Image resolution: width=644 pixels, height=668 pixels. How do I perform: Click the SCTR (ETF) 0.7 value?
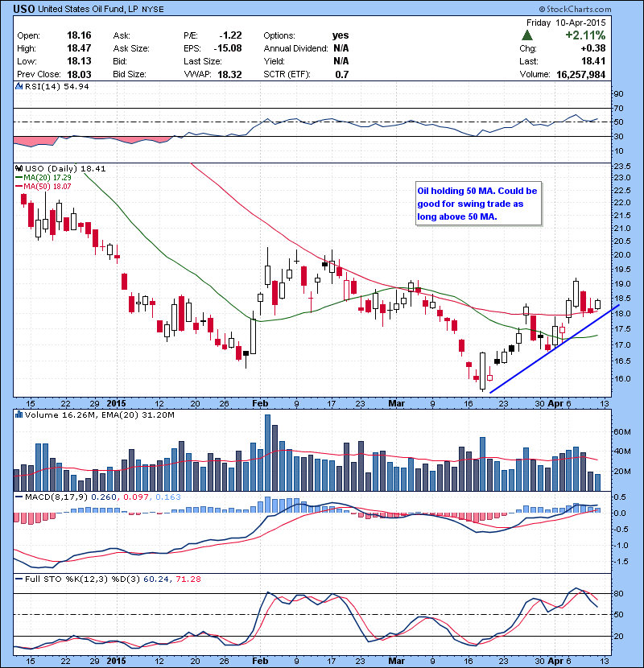tap(342, 75)
